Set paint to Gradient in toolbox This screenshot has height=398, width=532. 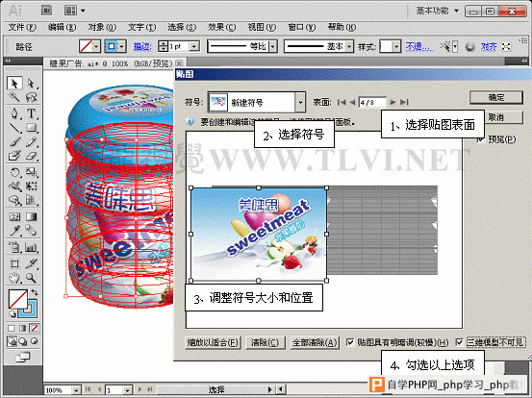coord(23,328)
